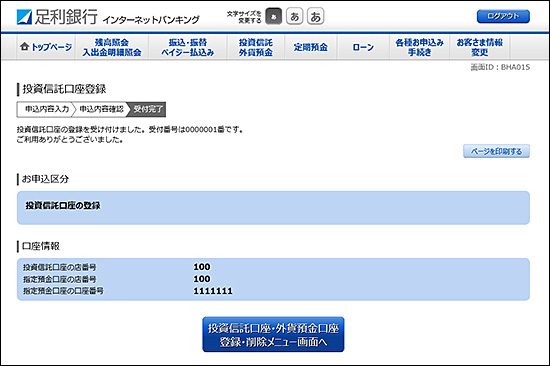Viewport: 550px width, 366px height.
Task: Click the 申込内容確認 step indicator
Action: coord(102,109)
